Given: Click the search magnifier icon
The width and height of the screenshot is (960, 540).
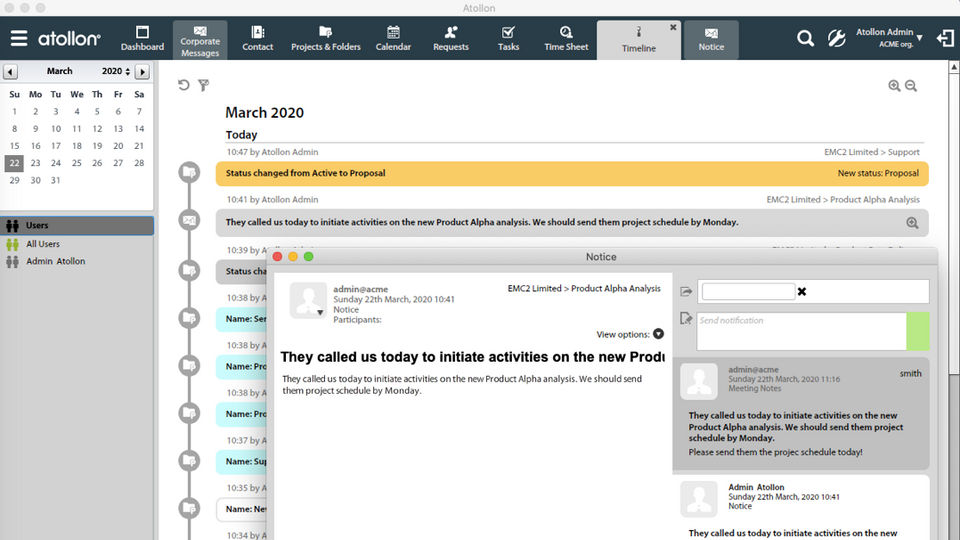Looking at the screenshot, I should [805, 39].
